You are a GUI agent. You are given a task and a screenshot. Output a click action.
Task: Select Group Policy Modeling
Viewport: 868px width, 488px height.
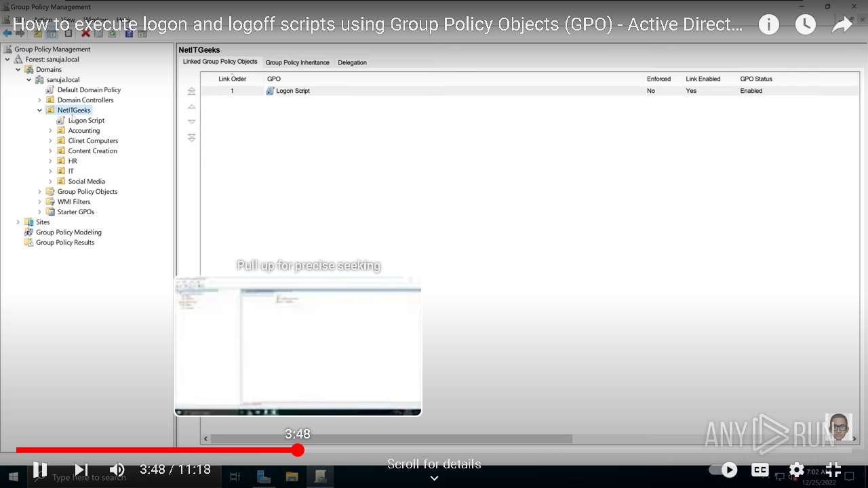click(68, 232)
